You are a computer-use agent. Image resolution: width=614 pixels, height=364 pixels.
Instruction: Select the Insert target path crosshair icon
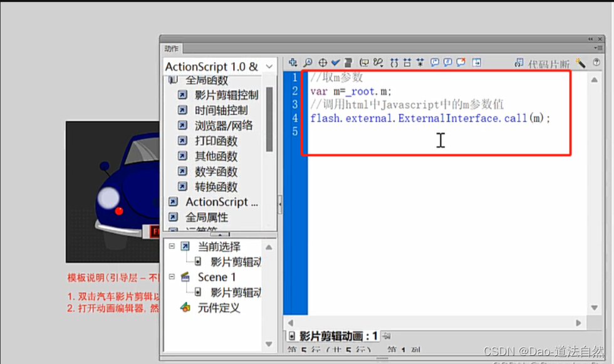322,62
